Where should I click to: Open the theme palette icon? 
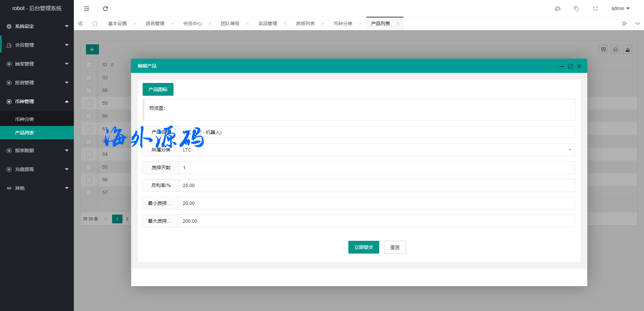557,9
